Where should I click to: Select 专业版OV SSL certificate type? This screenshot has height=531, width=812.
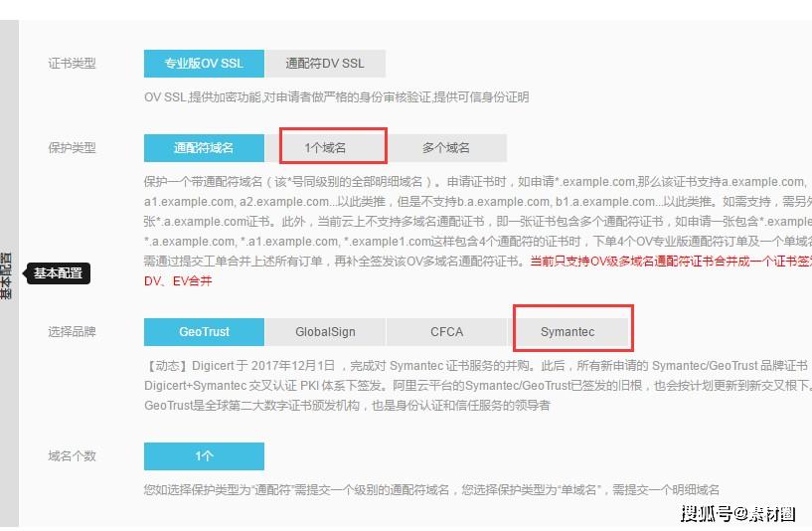pyautogui.click(x=204, y=64)
